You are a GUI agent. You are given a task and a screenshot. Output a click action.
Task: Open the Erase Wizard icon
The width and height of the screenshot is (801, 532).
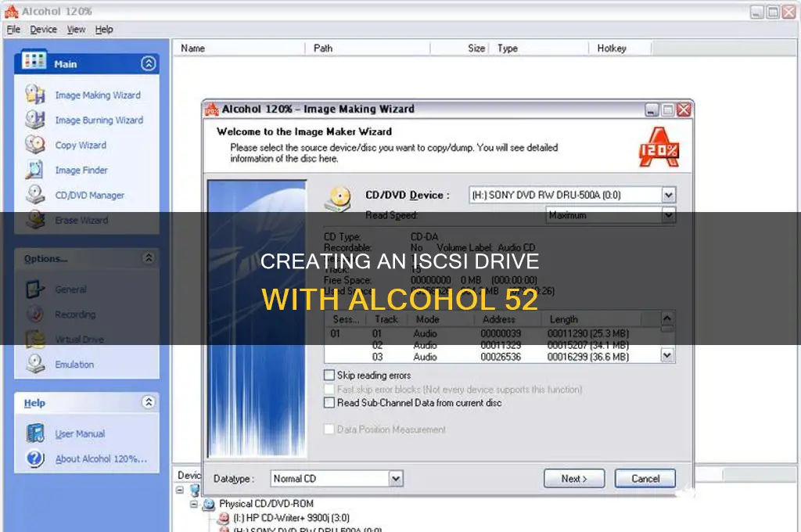click(35, 220)
